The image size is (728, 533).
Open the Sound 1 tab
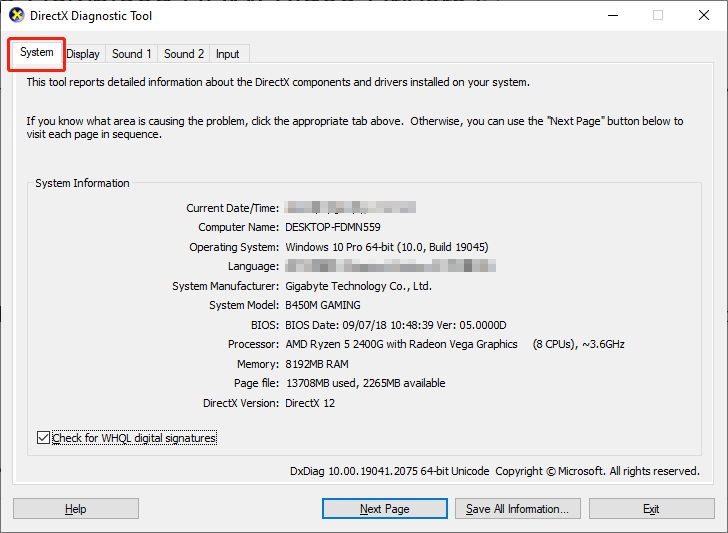click(132, 54)
